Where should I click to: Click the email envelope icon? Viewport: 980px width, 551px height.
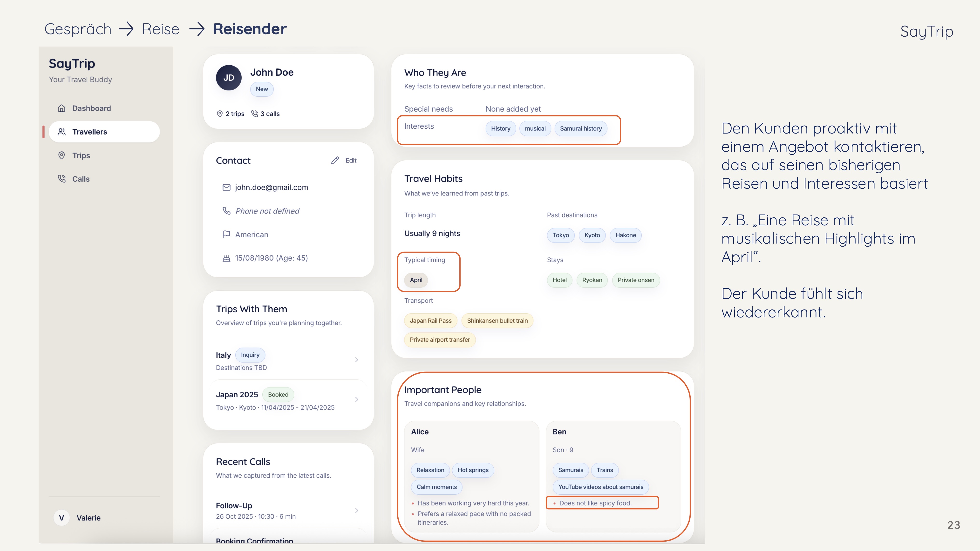pyautogui.click(x=226, y=188)
